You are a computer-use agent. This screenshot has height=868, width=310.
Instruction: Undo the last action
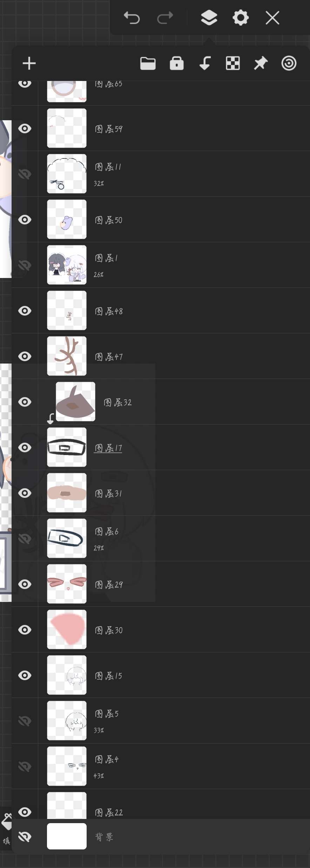click(x=132, y=18)
